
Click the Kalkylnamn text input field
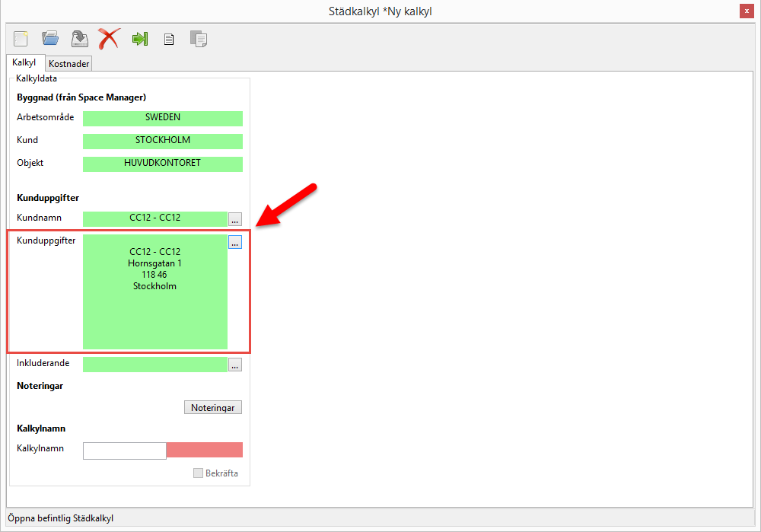pos(124,451)
